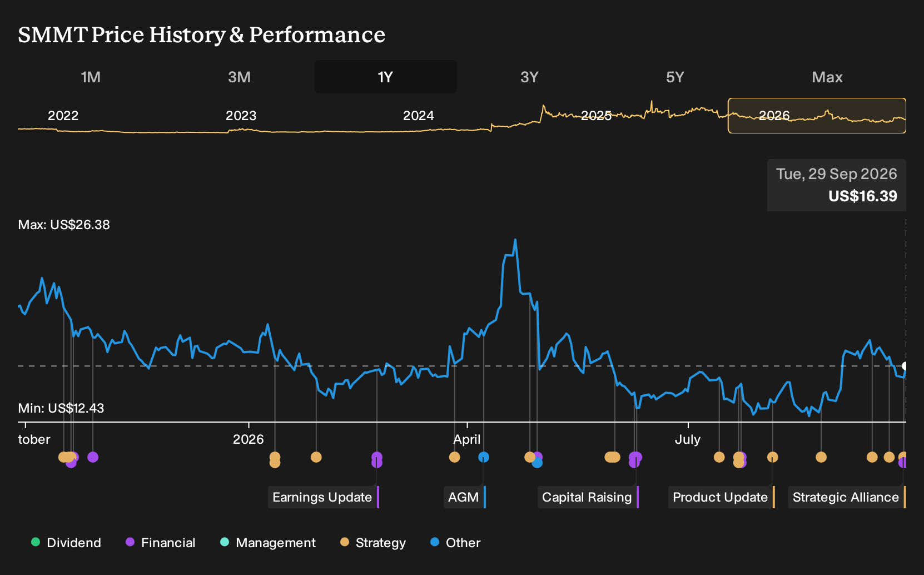The image size is (924, 575).
Task: Toggle the Financial legend filter
Action: tap(161, 543)
